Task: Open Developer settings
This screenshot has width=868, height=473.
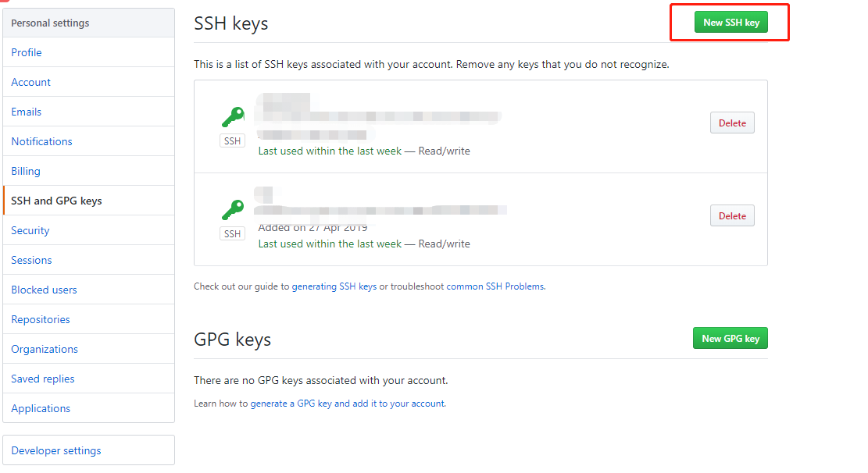Action: point(56,450)
